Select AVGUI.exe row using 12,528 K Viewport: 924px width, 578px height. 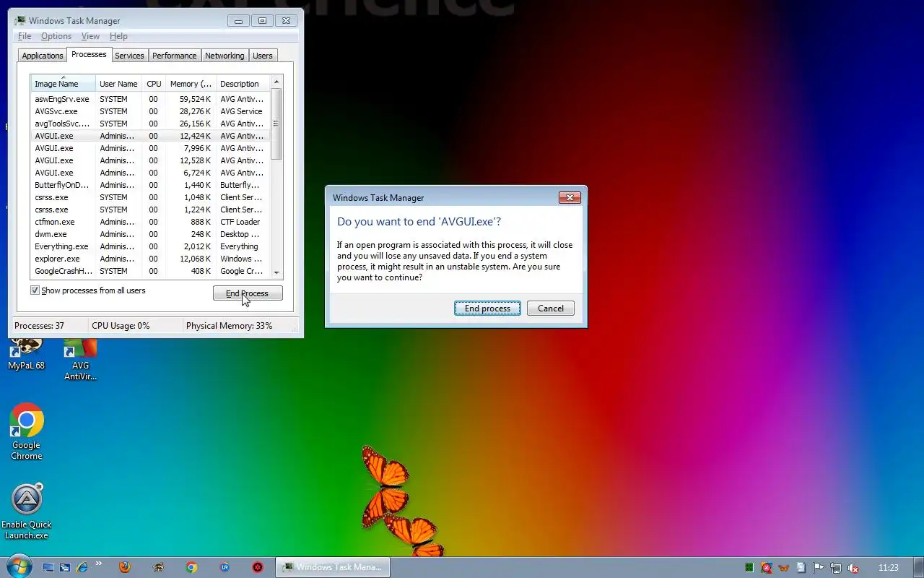[x=150, y=160]
